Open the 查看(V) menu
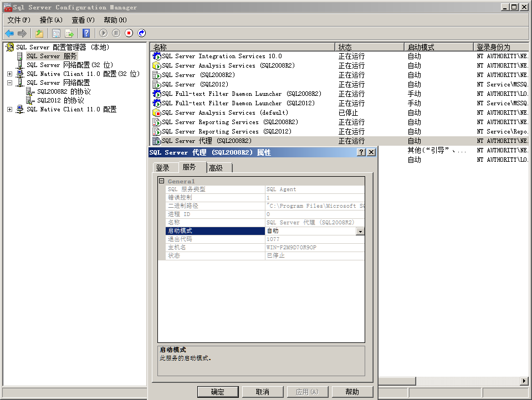 pos(83,20)
